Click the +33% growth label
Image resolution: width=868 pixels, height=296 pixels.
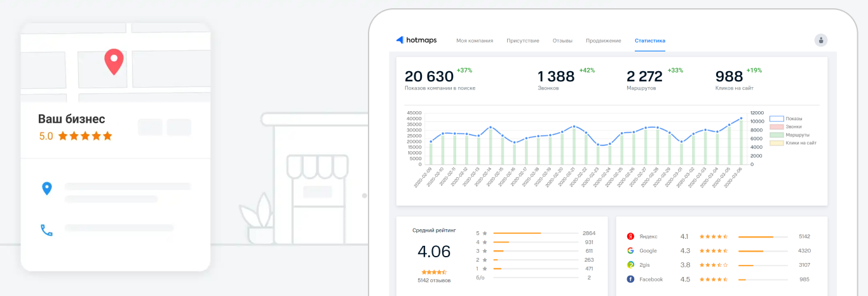(675, 70)
